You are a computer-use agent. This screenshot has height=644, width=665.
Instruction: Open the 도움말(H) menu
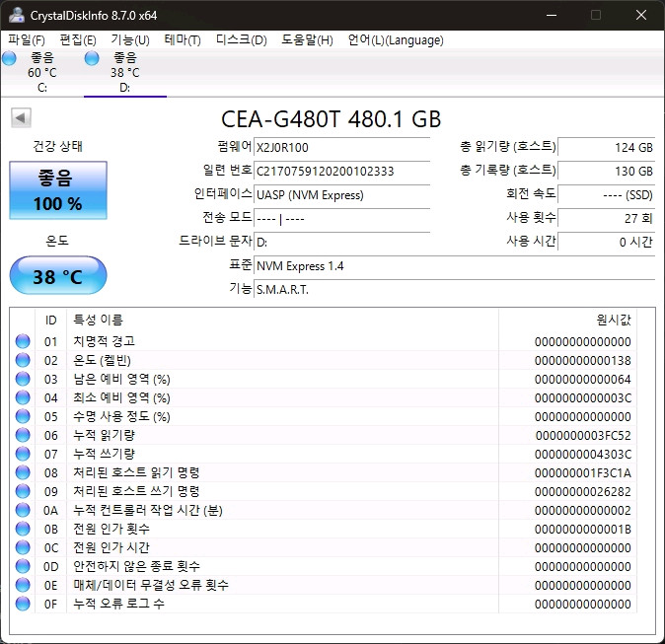point(307,40)
